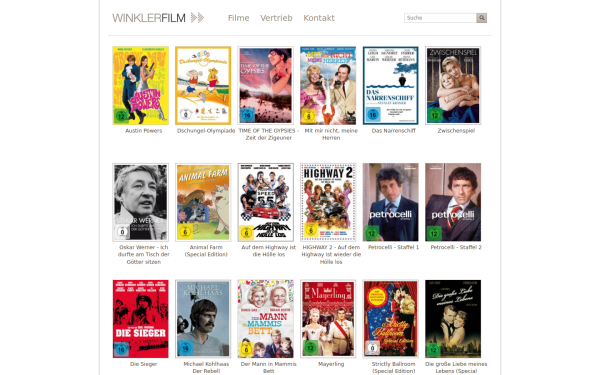Click the Michael Kohlhaas Der Rebell title
This screenshot has height=375, width=600.
(x=206, y=367)
